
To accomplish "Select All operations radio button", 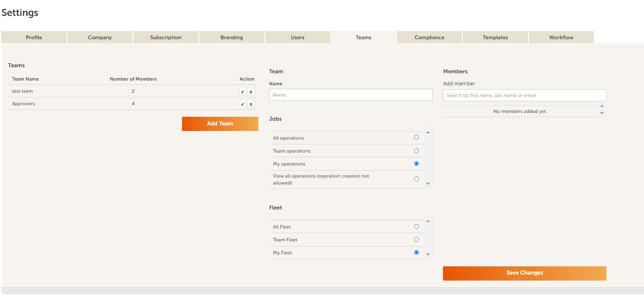I will point(416,137).
